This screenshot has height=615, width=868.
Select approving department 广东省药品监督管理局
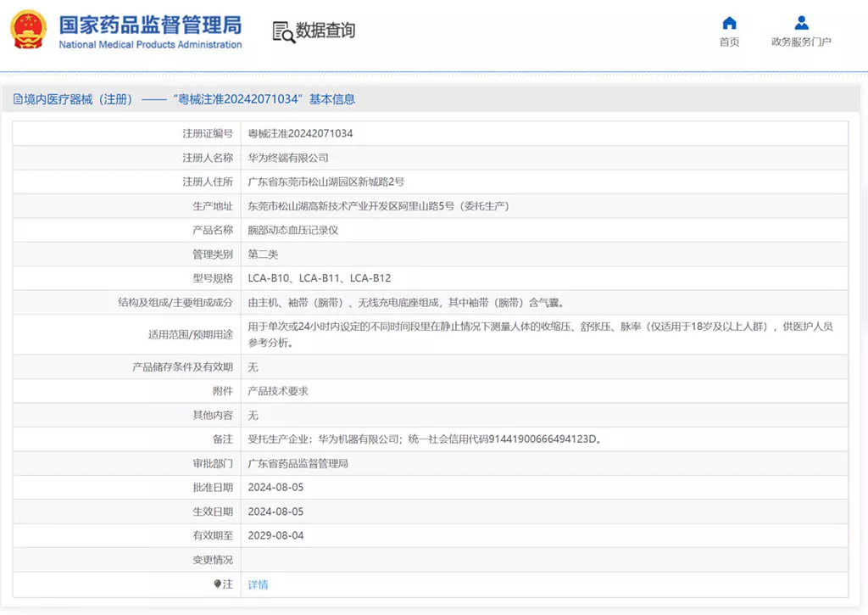(x=298, y=463)
